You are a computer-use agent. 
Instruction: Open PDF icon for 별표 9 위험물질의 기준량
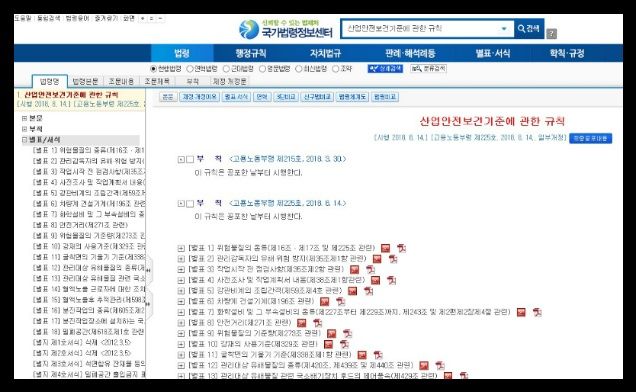click(348, 334)
